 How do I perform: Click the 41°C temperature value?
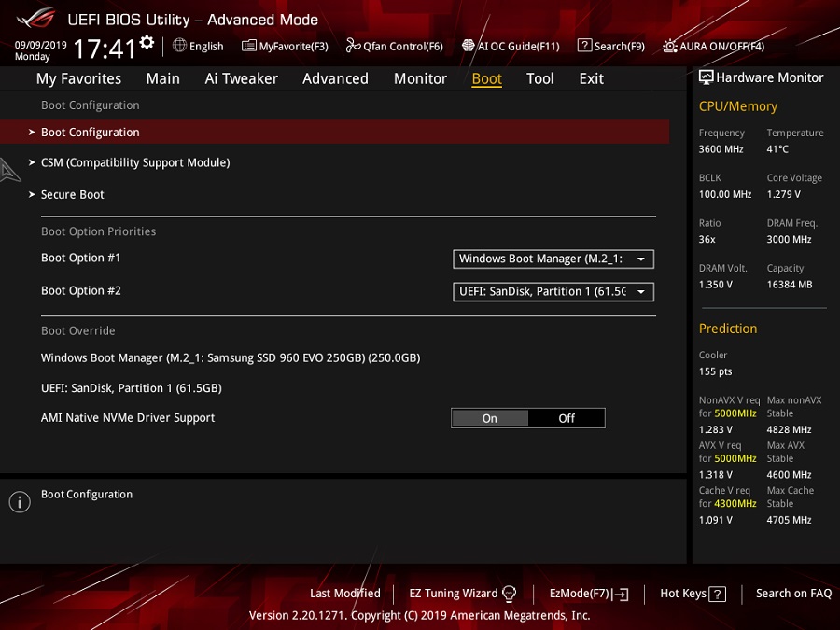coord(777,149)
